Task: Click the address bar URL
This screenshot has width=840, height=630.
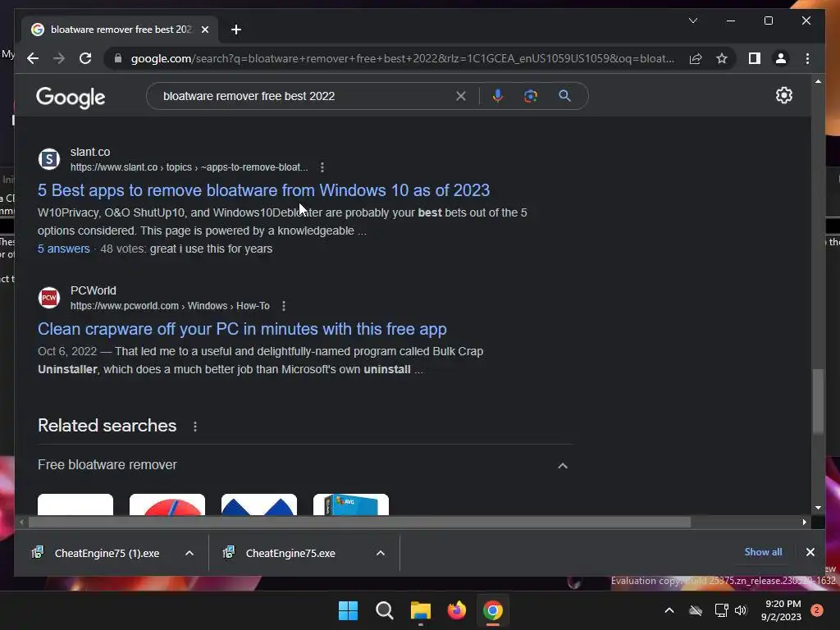Action: [402, 58]
